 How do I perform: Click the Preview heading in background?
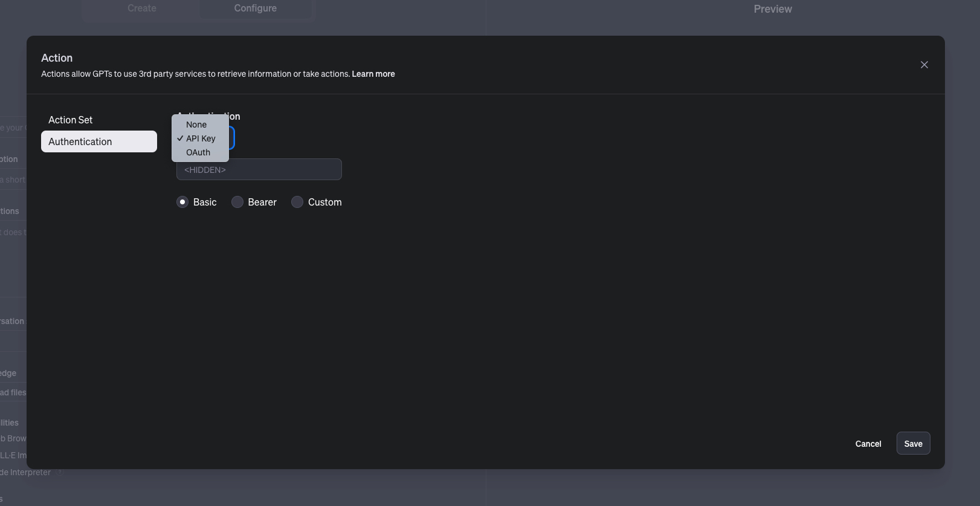point(773,9)
